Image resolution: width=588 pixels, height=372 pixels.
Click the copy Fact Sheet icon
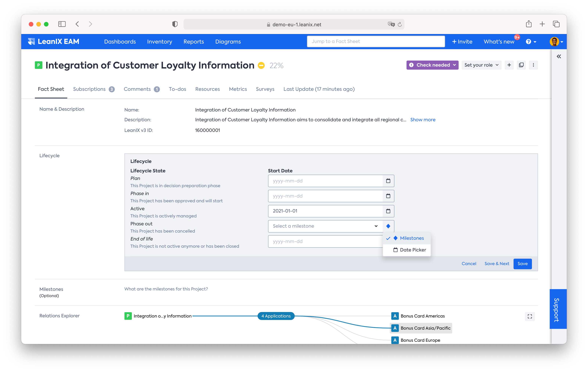pos(521,65)
